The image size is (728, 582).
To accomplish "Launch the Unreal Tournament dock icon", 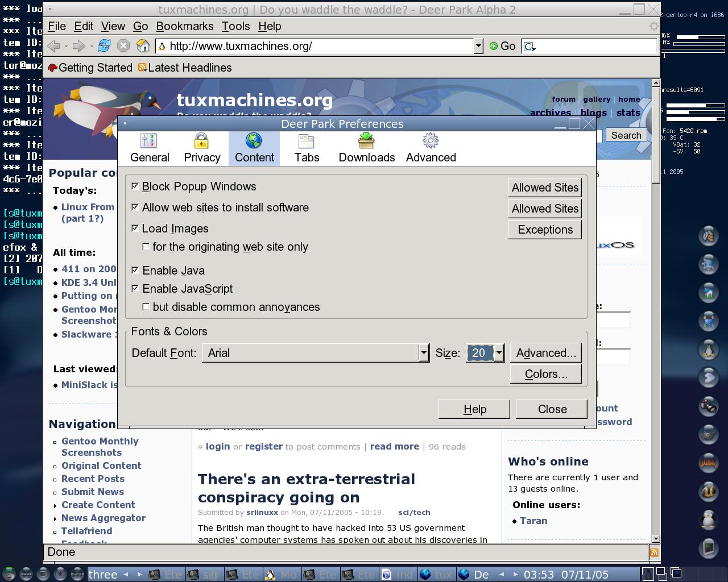I will click(x=708, y=491).
